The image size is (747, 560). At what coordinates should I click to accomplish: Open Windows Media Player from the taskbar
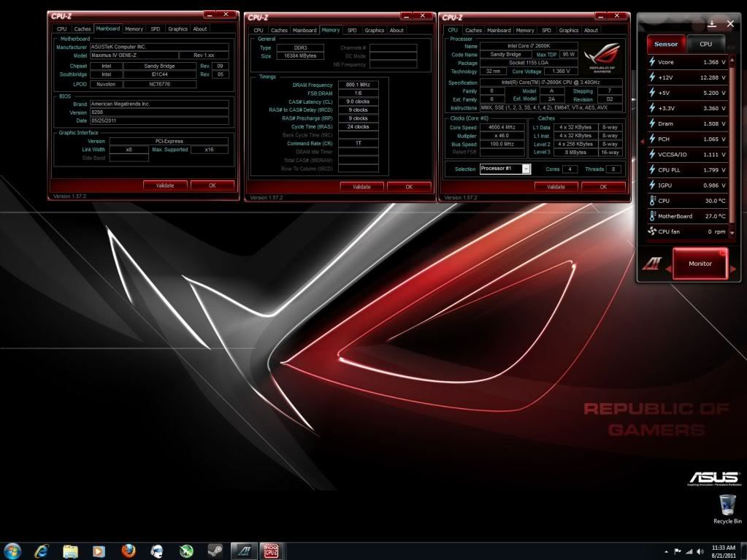pyautogui.click(x=99, y=551)
